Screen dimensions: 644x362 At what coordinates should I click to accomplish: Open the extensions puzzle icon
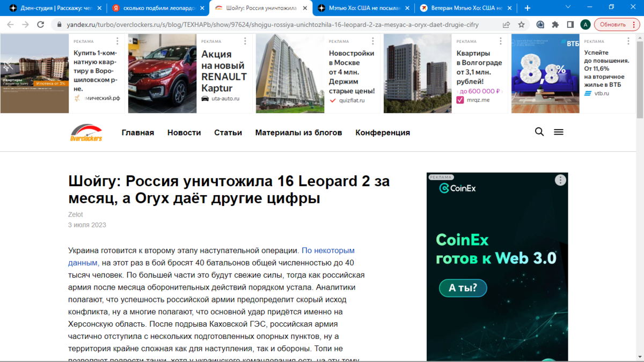pyautogui.click(x=555, y=25)
